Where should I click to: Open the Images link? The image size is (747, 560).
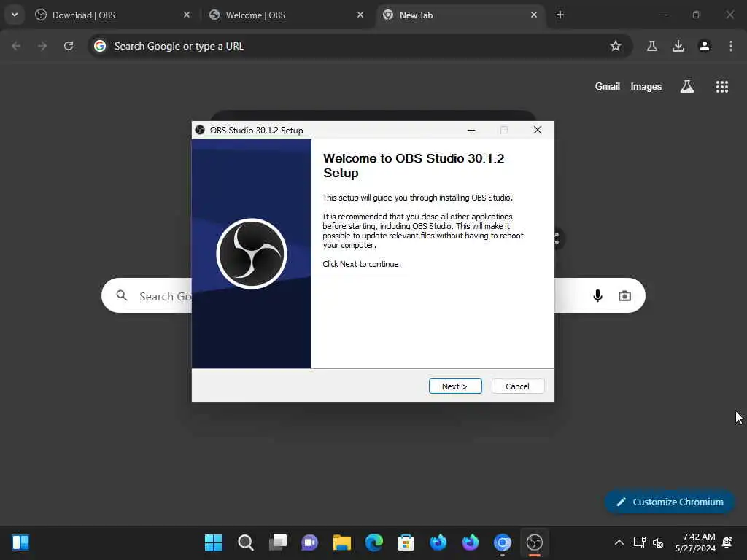pos(646,87)
